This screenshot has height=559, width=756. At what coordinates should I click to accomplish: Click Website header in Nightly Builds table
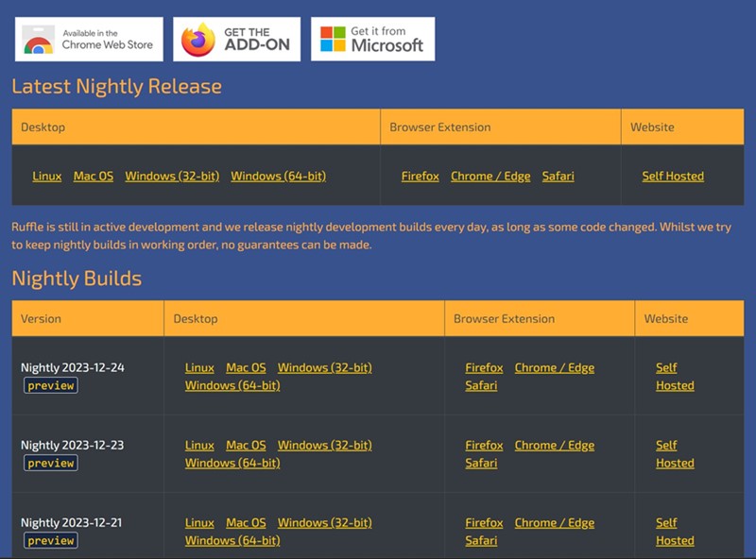(690, 318)
